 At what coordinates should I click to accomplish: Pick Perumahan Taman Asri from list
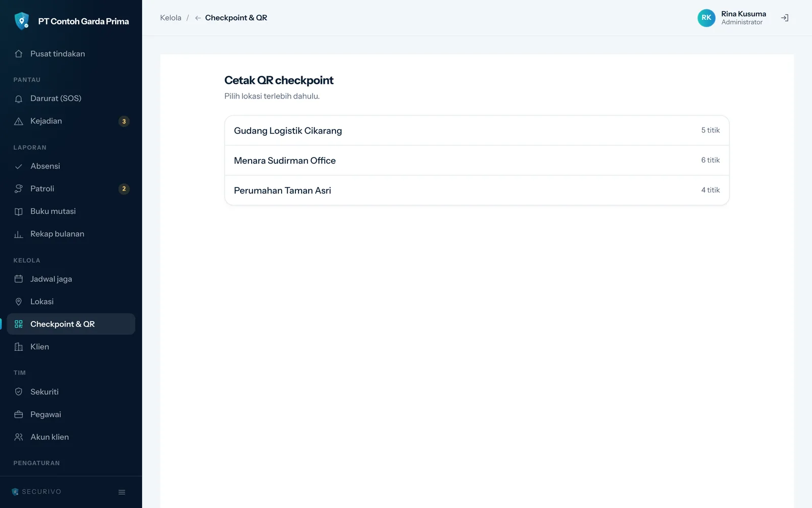477,190
